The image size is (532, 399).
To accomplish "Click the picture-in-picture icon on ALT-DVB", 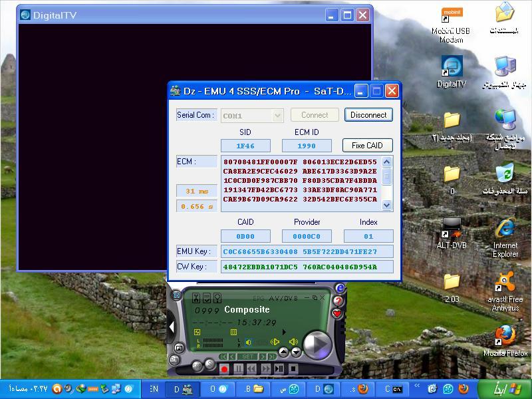I will pyautogui.click(x=179, y=348).
